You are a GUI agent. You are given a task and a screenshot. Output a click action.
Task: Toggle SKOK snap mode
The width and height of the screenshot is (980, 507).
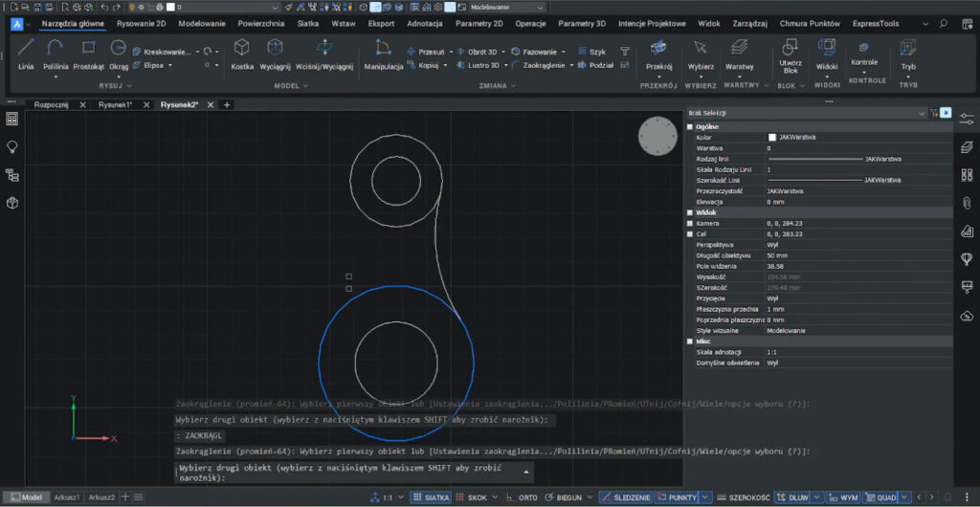472,497
